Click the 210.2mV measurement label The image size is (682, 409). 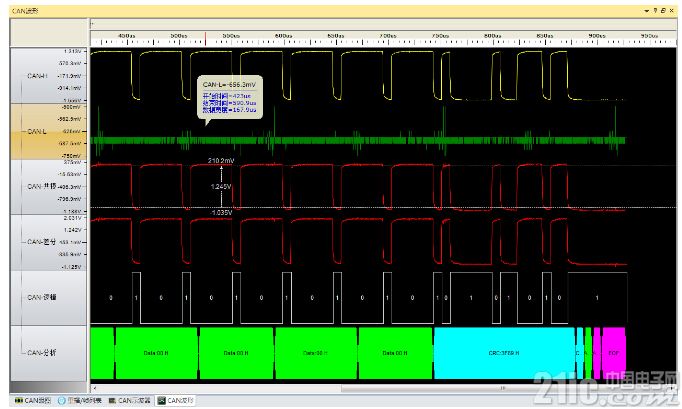click(x=221, y=161)
